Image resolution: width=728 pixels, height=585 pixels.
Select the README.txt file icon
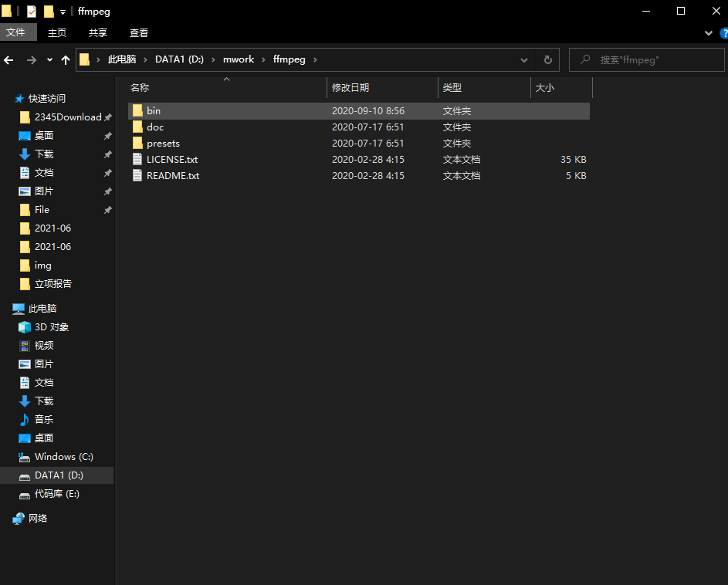137,175
